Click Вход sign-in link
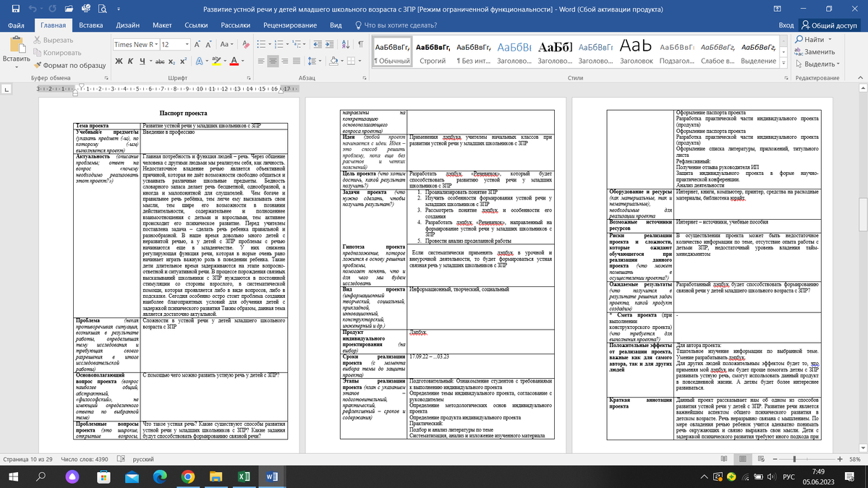The image size is (868, 488). click(x=786, y=25)
